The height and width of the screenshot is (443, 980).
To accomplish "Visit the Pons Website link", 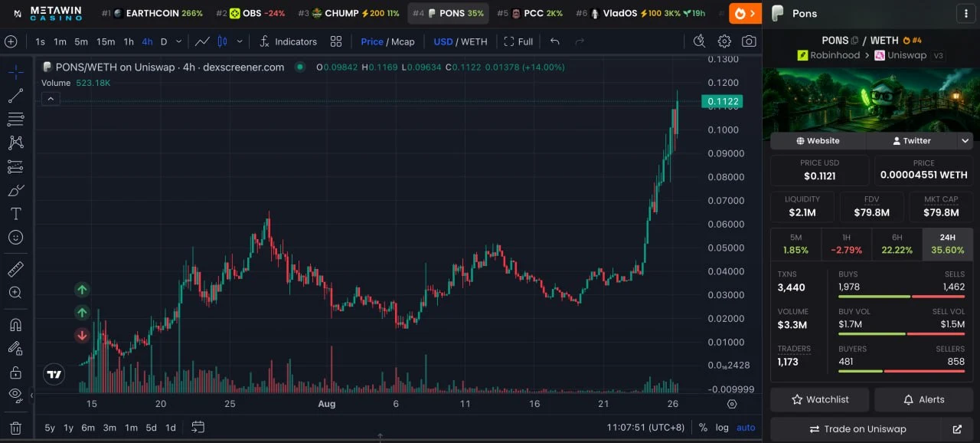I will coord(818,140).
